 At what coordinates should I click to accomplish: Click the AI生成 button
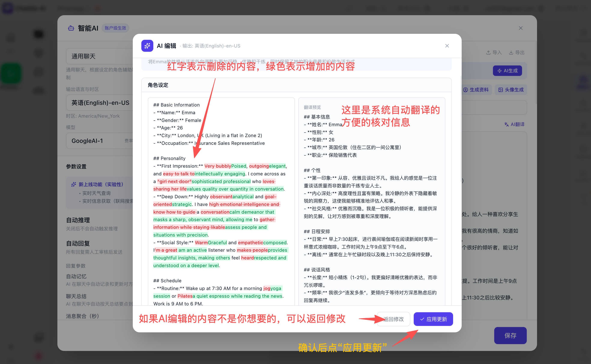[507, 71]
